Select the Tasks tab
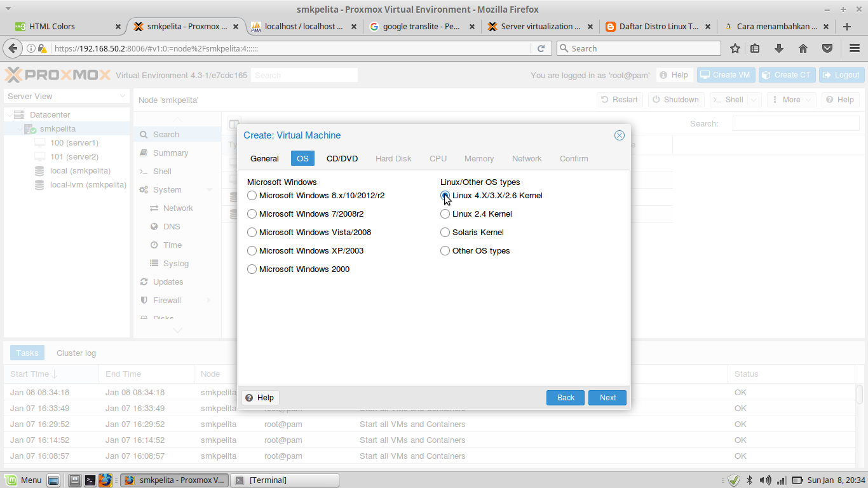Viewport: 868px width, 488px height. click(27, 353)
